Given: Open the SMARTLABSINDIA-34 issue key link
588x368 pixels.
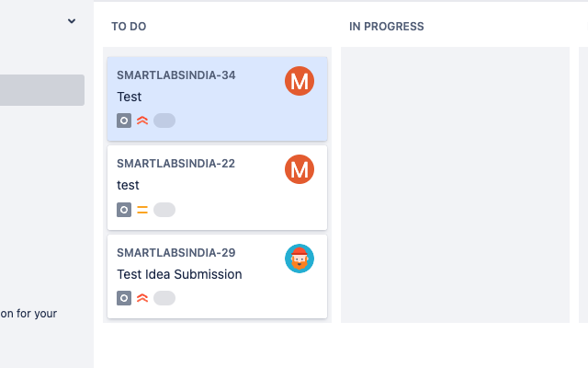Looking at the screenshot, I should tap(176, 75).
